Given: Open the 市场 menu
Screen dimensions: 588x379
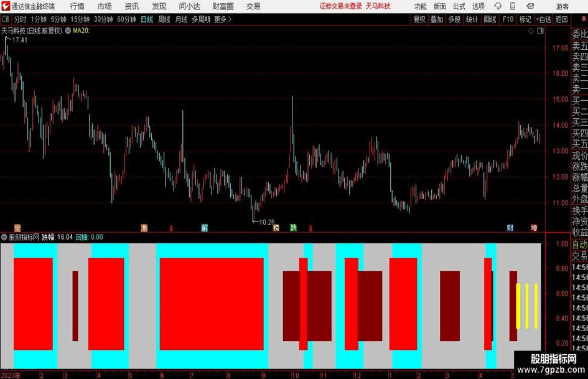Looking at the screenshot, I should click(105, 6).
